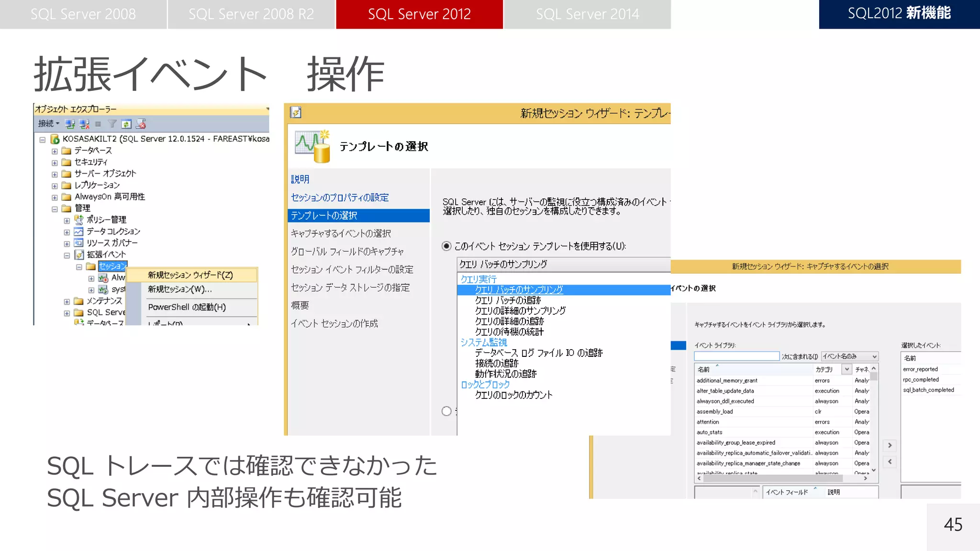The image size is (980, 551).
Task: Click the connect object explorer icon
Action: pos(70,124)
